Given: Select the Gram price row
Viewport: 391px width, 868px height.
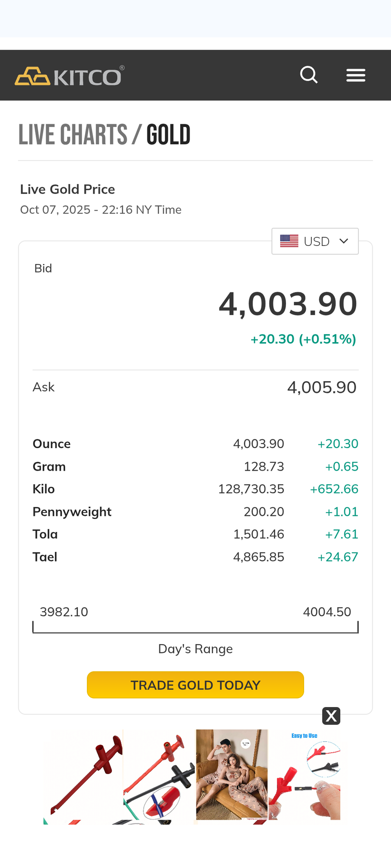Looking at the screenshot, I should pyautogui.click(x=195, y=467).
